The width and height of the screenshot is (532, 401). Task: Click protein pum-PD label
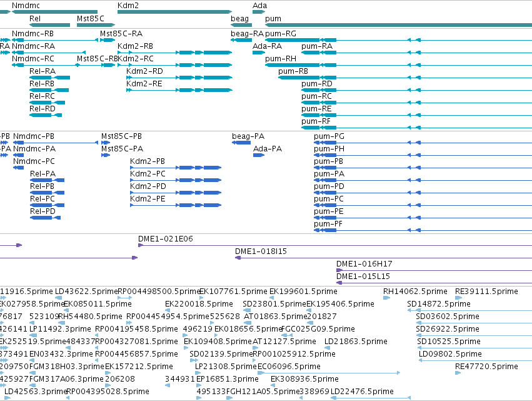tap(329, 186)
